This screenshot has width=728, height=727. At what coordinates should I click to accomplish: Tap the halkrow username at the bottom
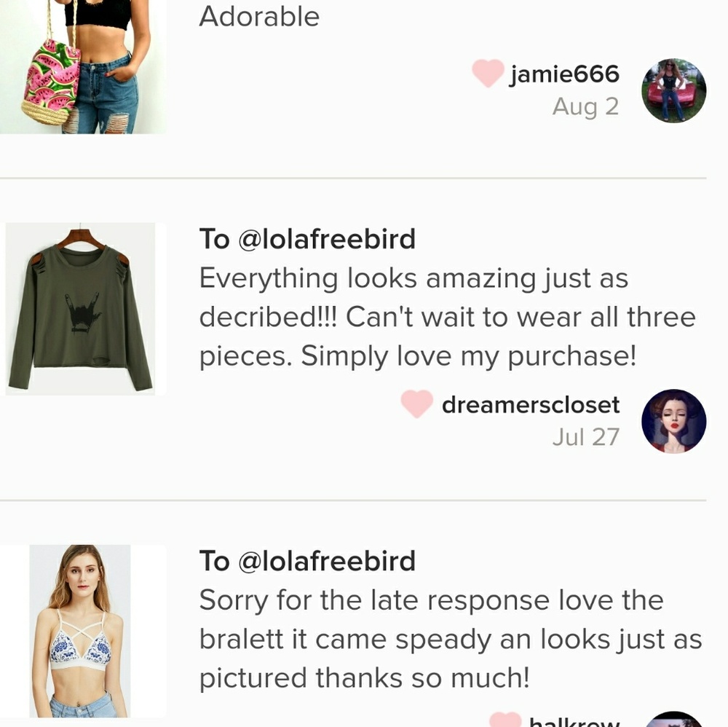[574, 722]
